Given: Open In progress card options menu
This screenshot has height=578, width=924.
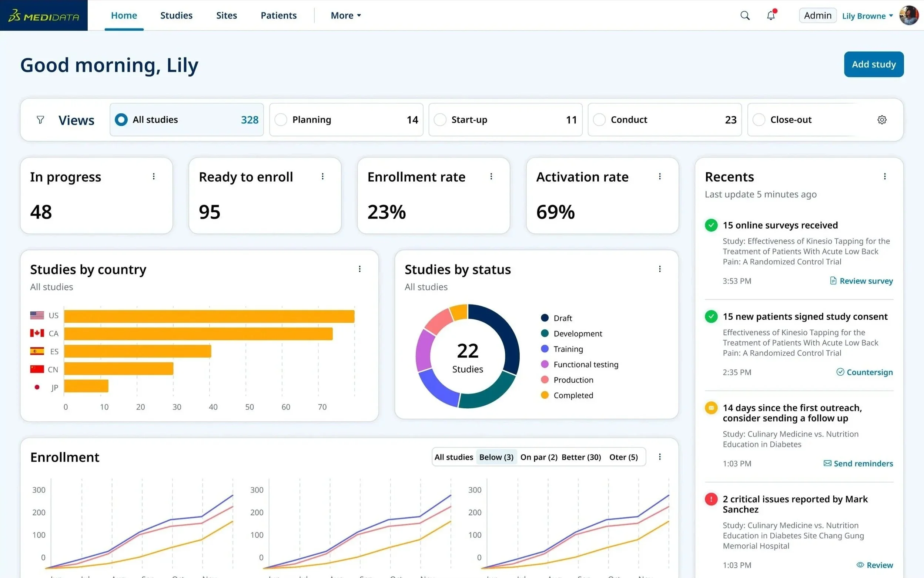Looking at the screenshot, I should tap(154, 177).
